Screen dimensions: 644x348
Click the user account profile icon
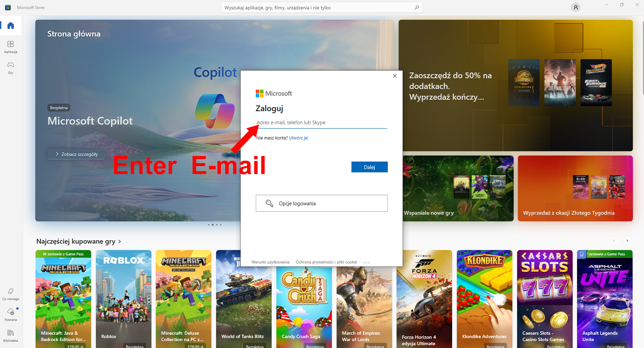click(x=576, y=7)
